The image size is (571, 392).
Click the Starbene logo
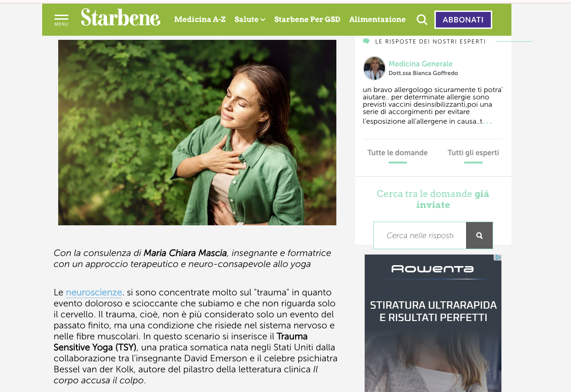[x=121, y=18]
